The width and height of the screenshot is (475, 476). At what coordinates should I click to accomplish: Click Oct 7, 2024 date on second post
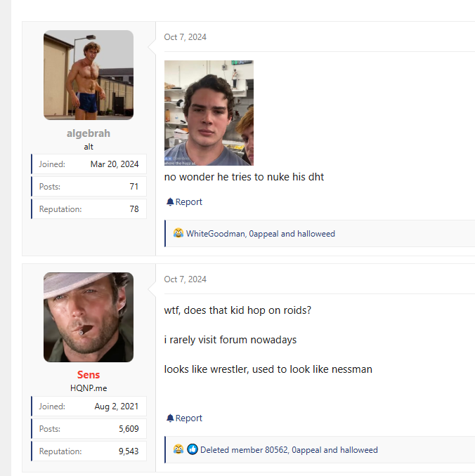click(186, 279)
